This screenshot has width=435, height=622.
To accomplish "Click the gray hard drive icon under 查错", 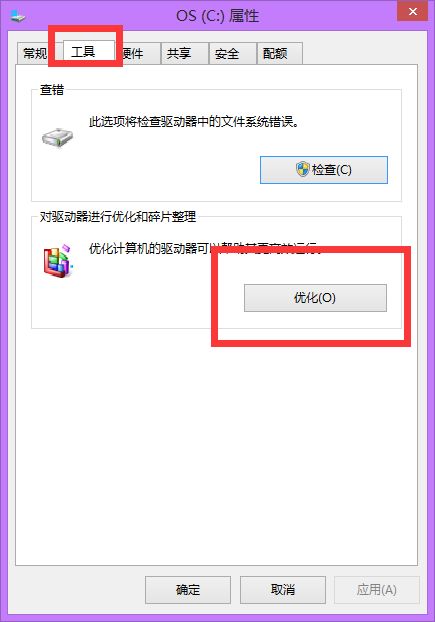I will (57, 138).
